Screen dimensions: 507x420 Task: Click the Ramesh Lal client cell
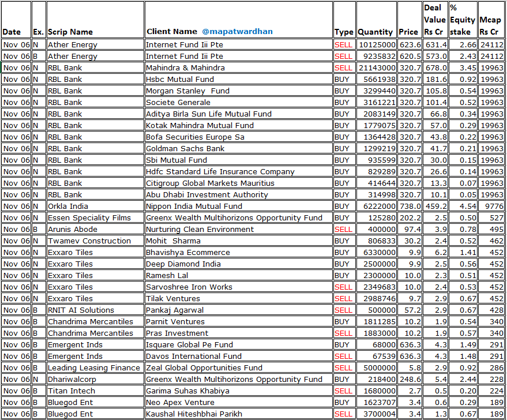point(239,276)
